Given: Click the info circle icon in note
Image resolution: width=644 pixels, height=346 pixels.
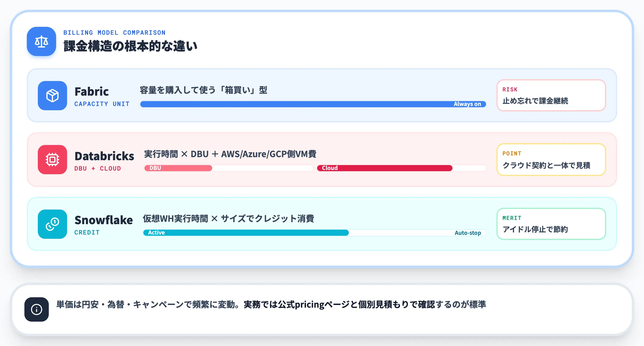Looking at the screenshot, I should [x=37, y=309].
